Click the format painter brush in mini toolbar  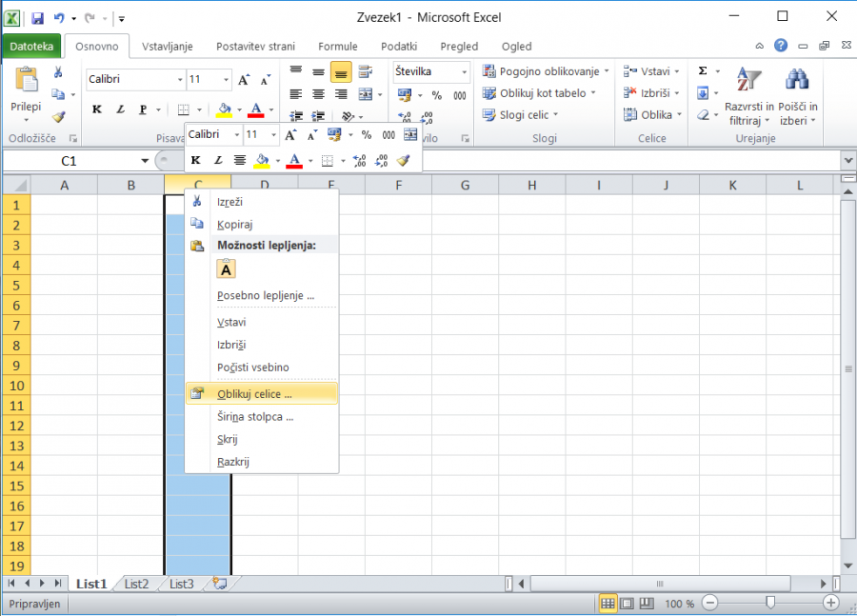pos(404,160)
